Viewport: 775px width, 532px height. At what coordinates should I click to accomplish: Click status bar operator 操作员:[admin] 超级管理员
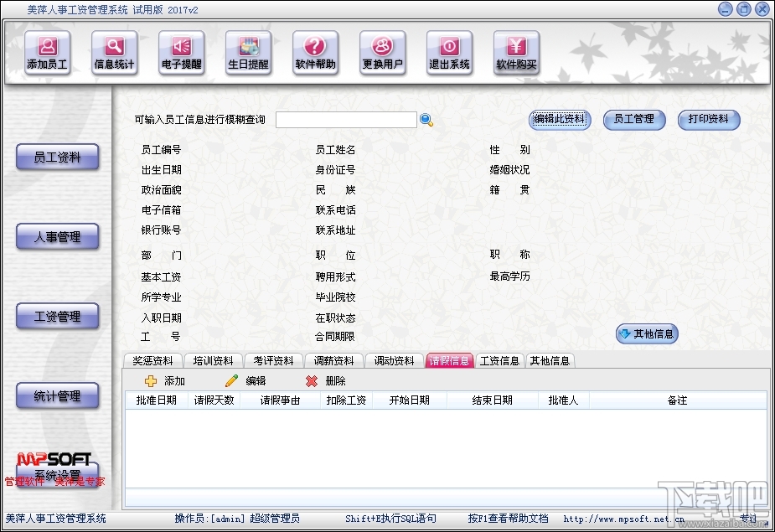(237, 519)
